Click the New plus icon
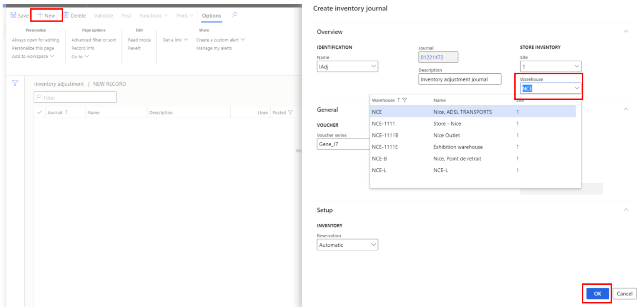 pyautogui.click(x=40, y=15)
